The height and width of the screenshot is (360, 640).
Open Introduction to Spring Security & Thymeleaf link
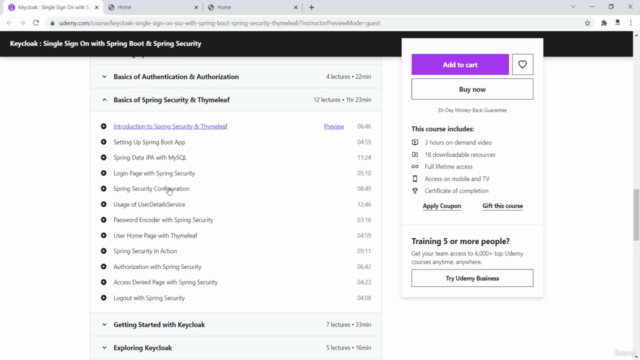170,127
